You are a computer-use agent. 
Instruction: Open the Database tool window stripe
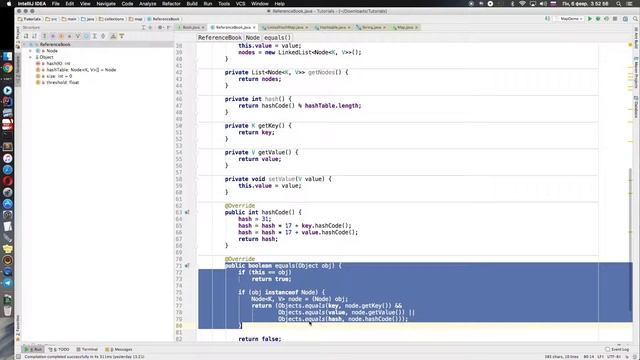(636, 107)
